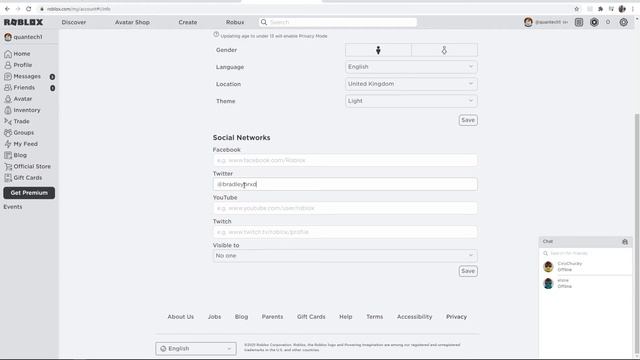
Task: Open Robux in the top navigation
Action: coord(235,22)
